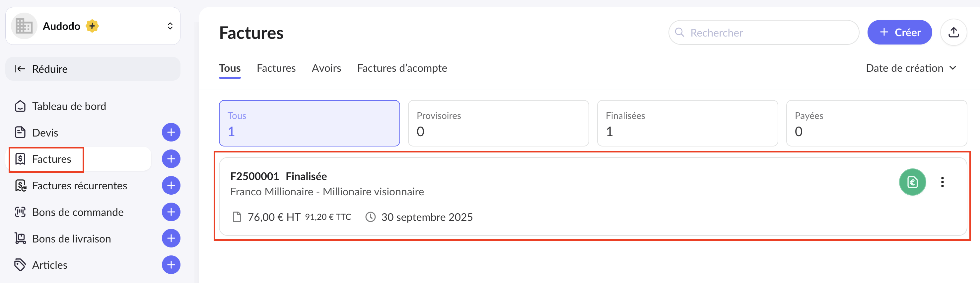Switch to the Factures d'acompte tab
This screenshot has width=980, height=283.
402,68
